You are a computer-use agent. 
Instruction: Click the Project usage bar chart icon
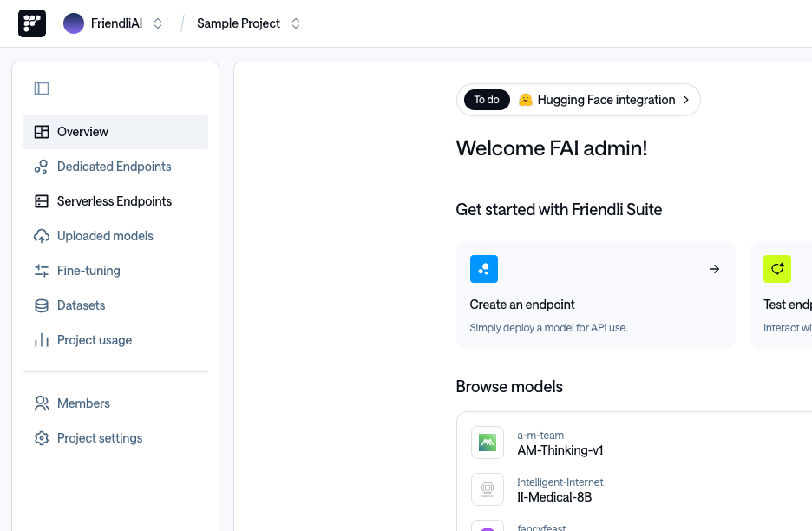(x=42, y=340)
